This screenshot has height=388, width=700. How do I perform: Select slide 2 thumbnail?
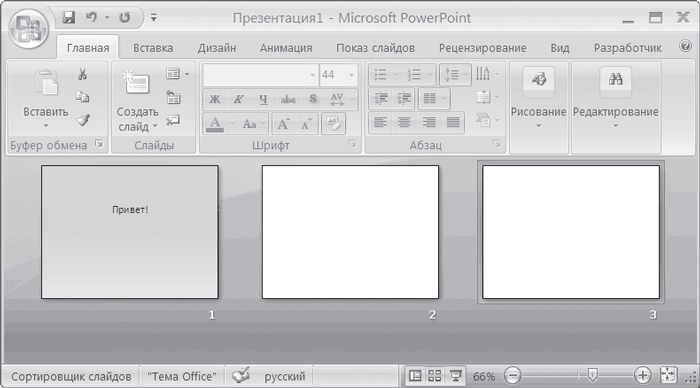pos(350,232)
